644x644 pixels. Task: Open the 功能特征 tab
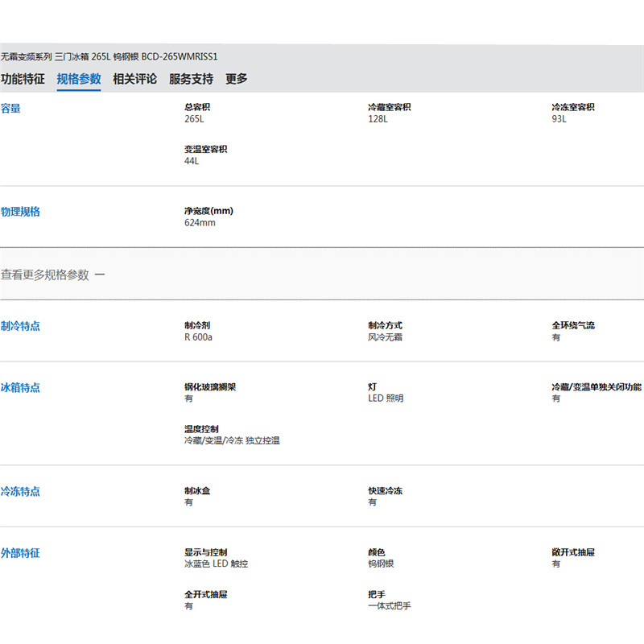coord(23,79)
